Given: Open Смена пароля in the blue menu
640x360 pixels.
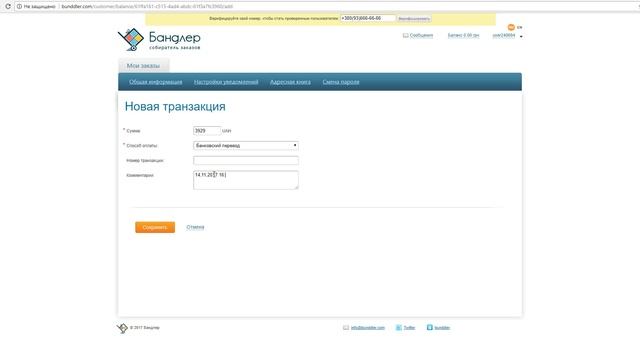Looking at the screenshot, I should tap(341, 82).
